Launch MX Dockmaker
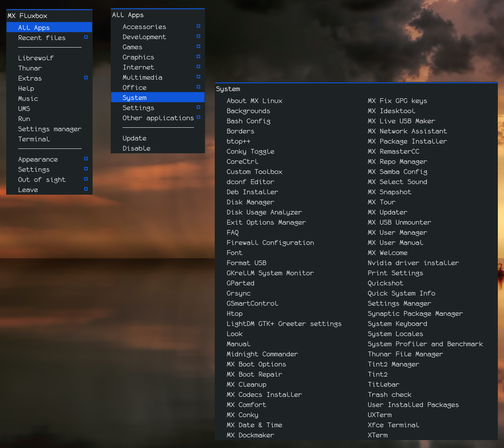Image resolution: width=504 pixels, height=448 pixels. coord(250,435)
